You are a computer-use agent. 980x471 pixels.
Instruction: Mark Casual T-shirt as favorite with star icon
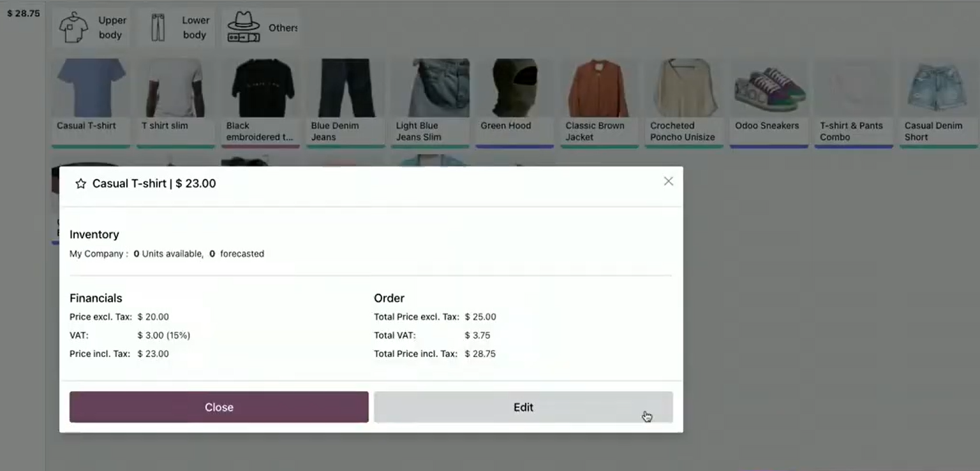[80, 184]
